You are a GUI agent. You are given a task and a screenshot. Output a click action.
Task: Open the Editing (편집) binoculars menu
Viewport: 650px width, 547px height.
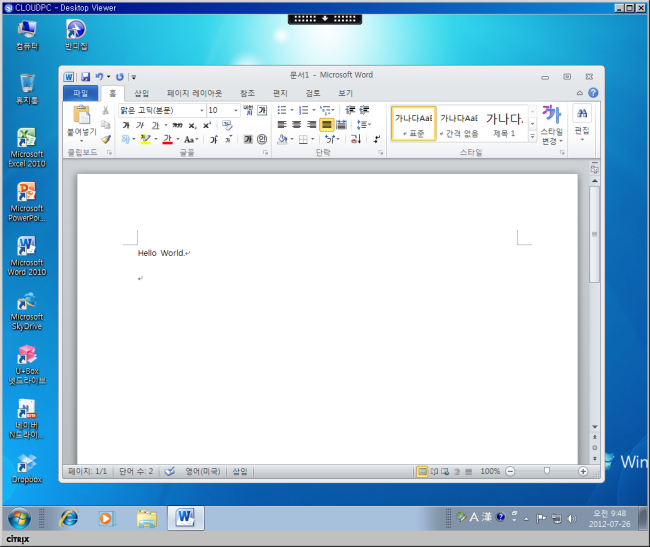click(x=582, y=122)
